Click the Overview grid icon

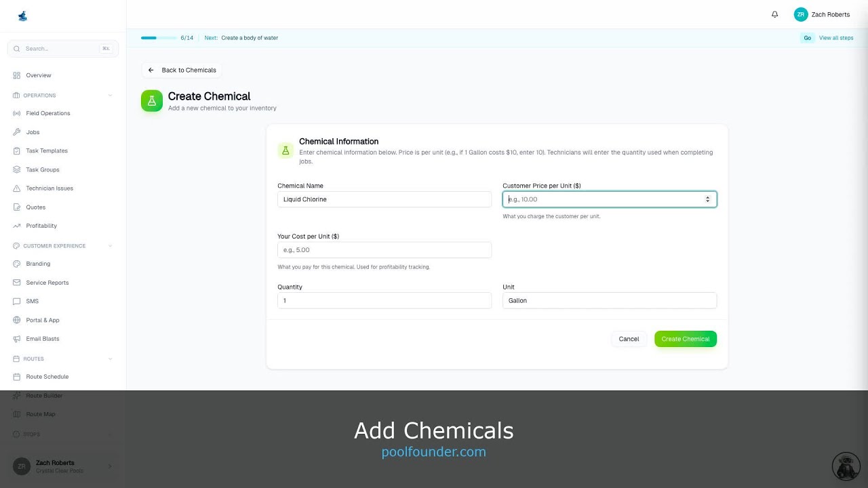coord(17,75)
